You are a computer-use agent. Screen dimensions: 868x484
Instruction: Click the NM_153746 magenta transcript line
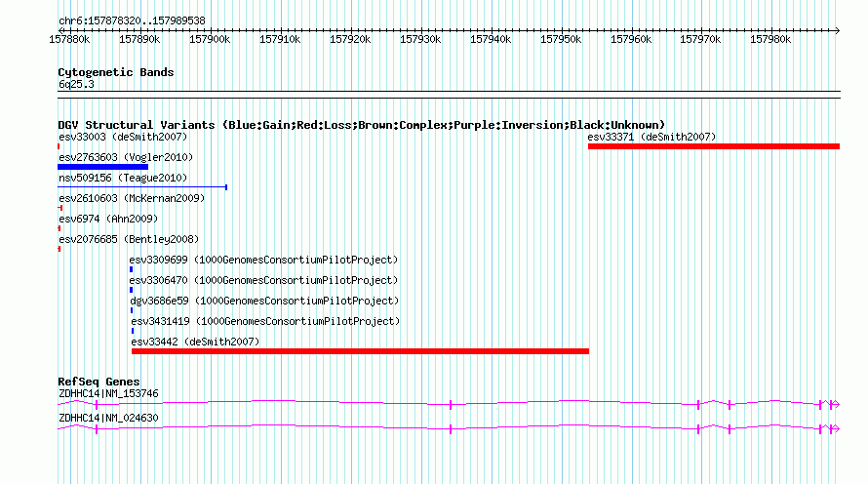click(x=449, y=404)
